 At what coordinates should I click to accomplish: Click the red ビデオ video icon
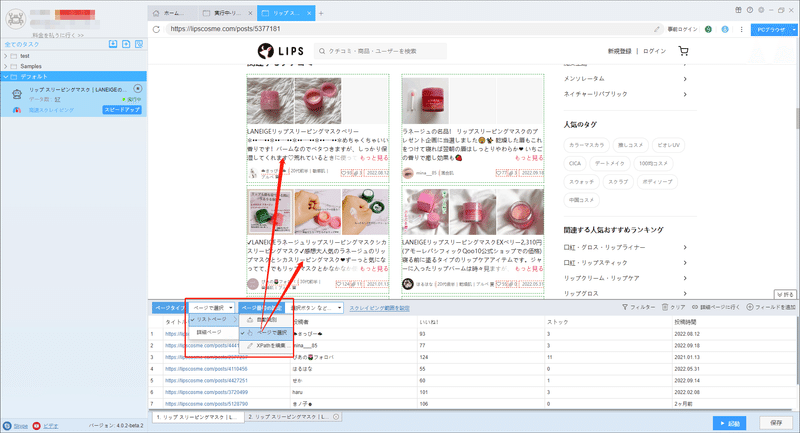pos(36,426)
